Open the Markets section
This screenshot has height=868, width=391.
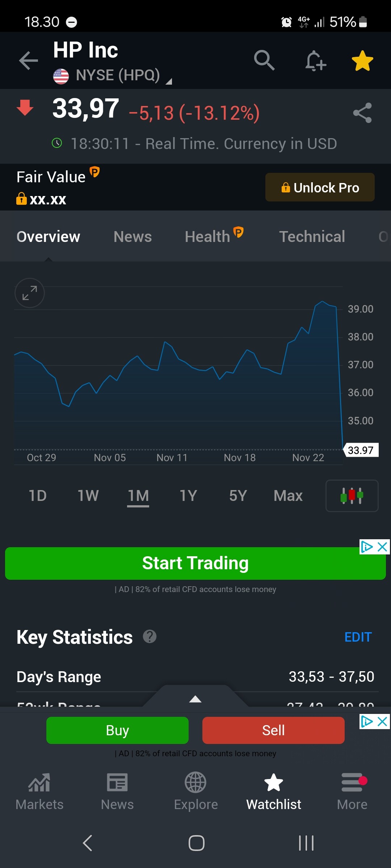pyautogui.click(x=39, y=791)
